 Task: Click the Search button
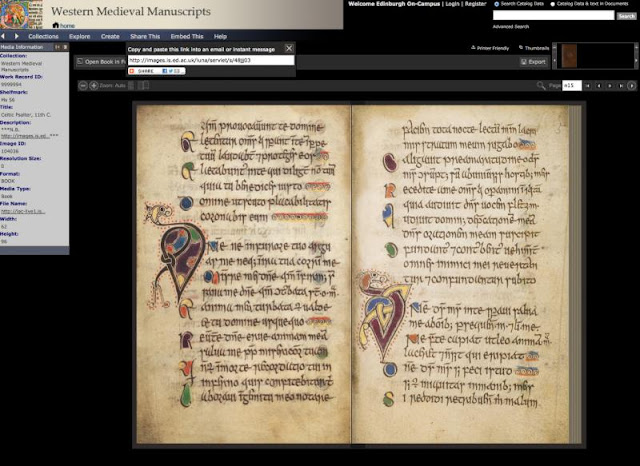(x=627, y=16)
